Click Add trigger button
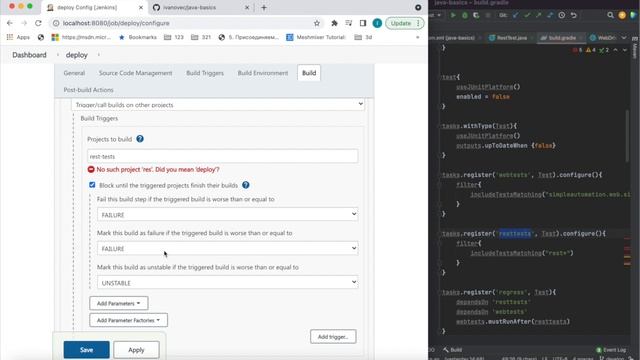The width and height of the screenshot is (640, 360). point(333,337)
